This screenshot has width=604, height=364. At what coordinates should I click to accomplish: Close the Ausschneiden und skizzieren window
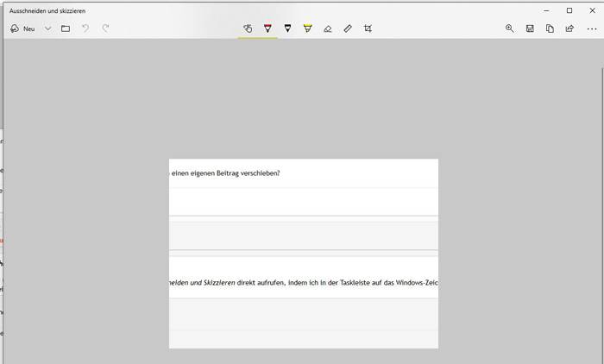click(x=593, y=11)
